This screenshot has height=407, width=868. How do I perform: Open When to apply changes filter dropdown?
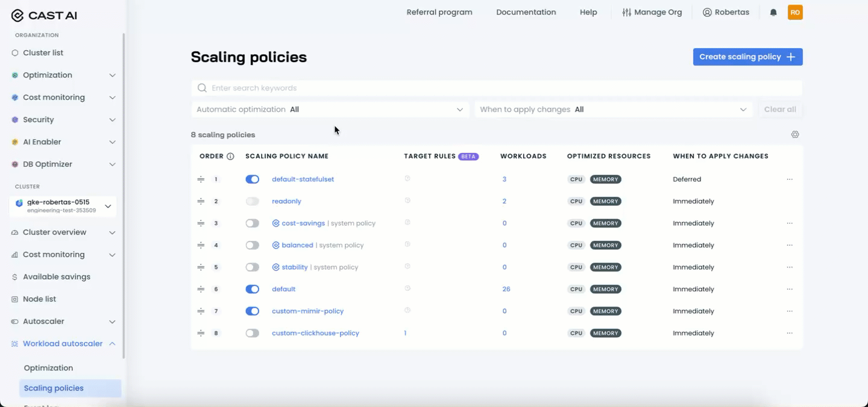[x=614, y=110]
